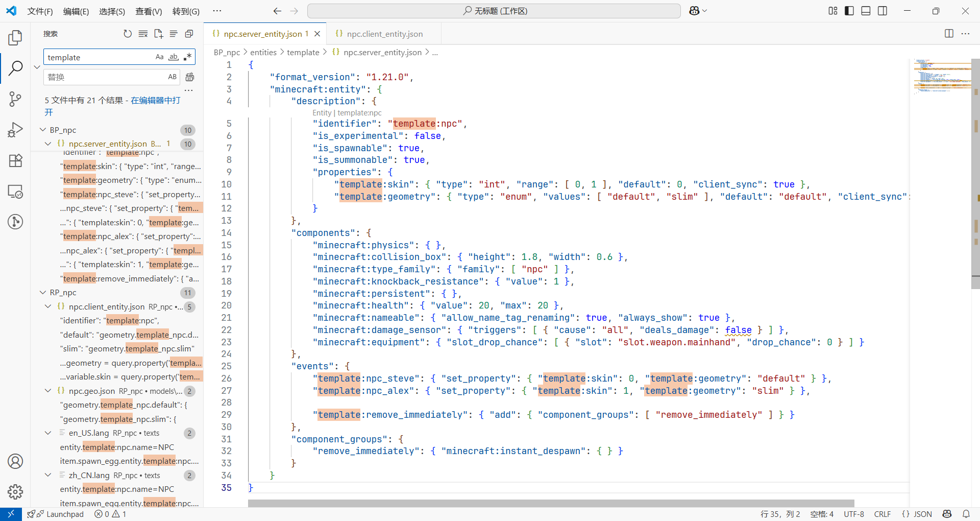Collapse en_US.lang search results
Viewport: 980px width, 521px height.
tap(48, 433)
